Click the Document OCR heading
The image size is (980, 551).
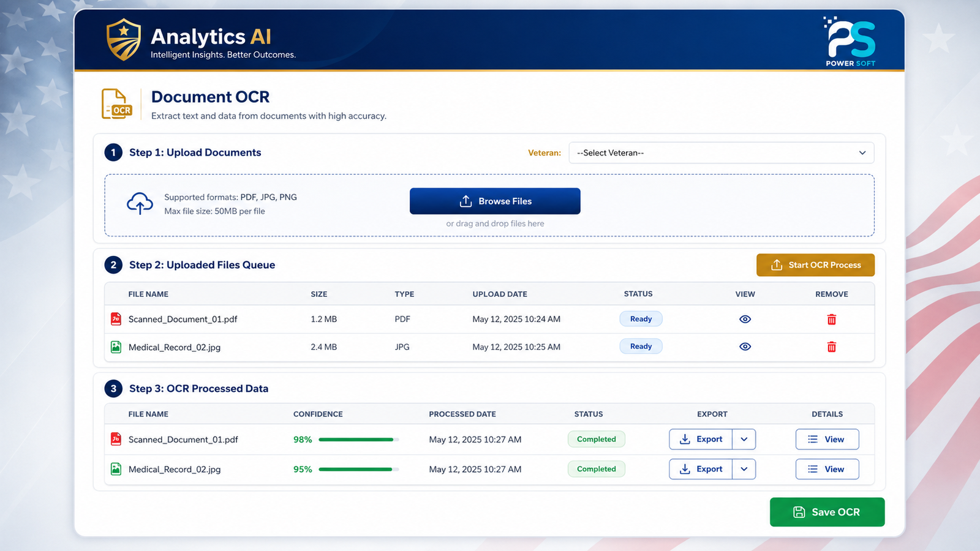[210, 97]
